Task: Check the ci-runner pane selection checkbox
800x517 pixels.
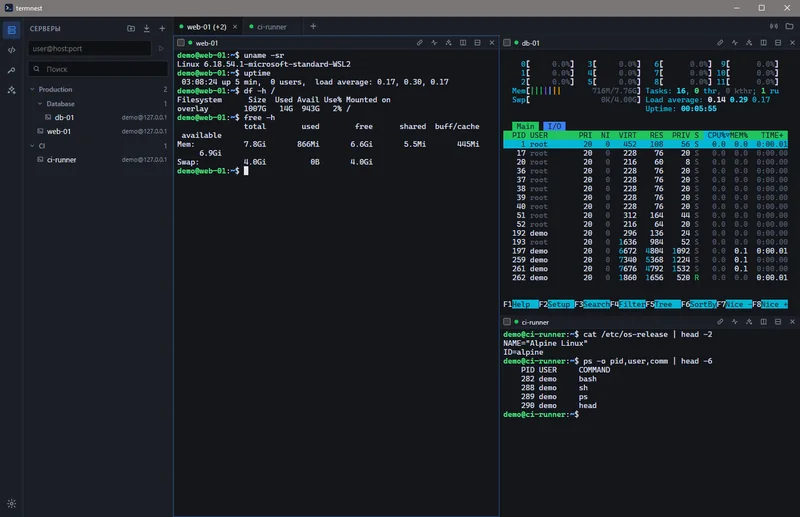Action: 507,322
